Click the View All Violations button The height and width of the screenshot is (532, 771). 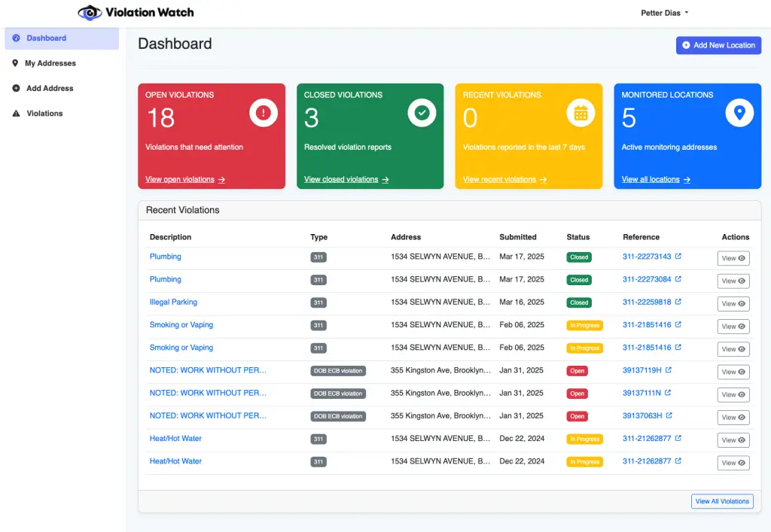click(x=721, y=501)
